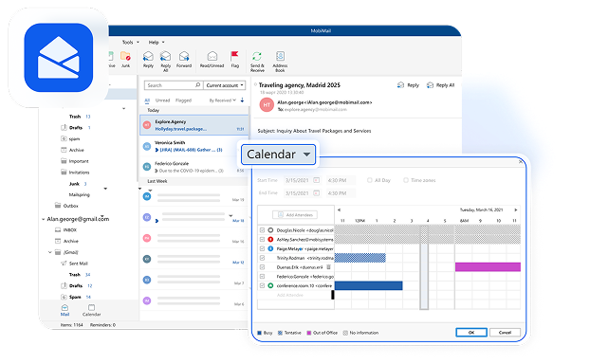Click the Out of Office legend swatch
Image resolution: width=590 pixels, height=364 pixels.
(x=309, y=333)
